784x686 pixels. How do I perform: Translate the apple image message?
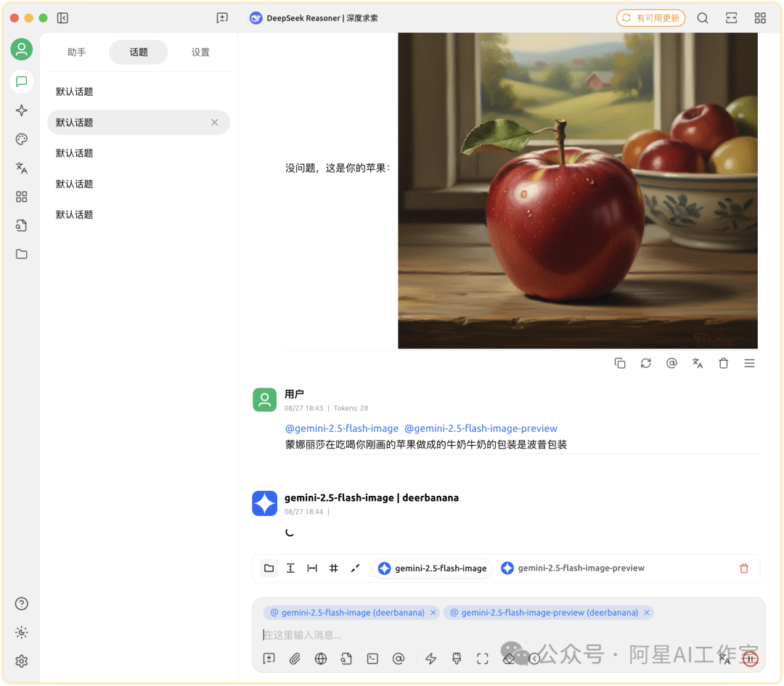(698, 364)
